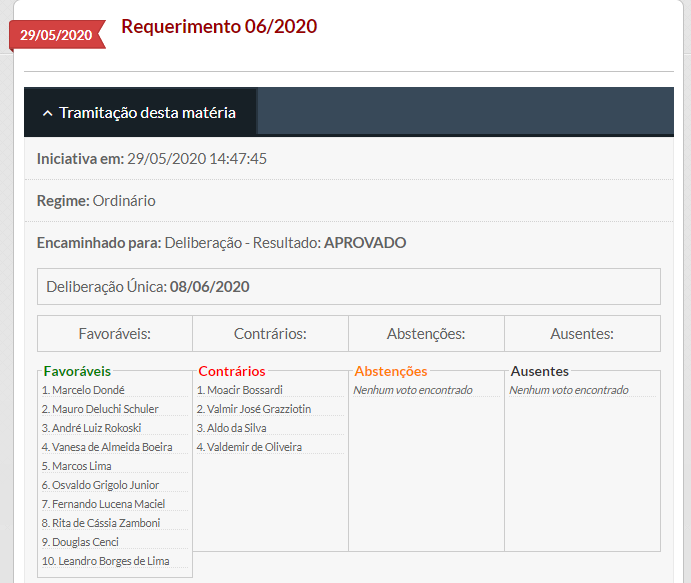This screenshot has width=691, height=583.
Task: Click André Luiz Rokoski voter entry
Action: (96, 428)
